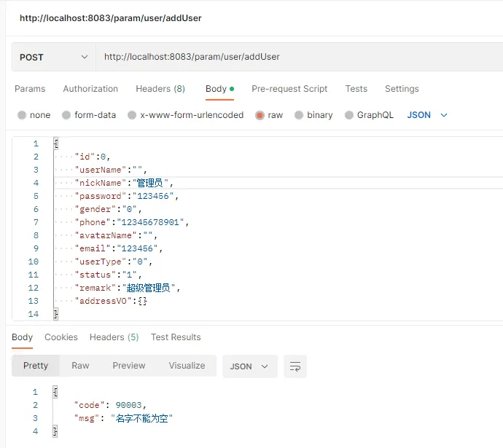The width and height of the screenshot is (503, 448).
Task: Select binary body type option
Action: 299,115
